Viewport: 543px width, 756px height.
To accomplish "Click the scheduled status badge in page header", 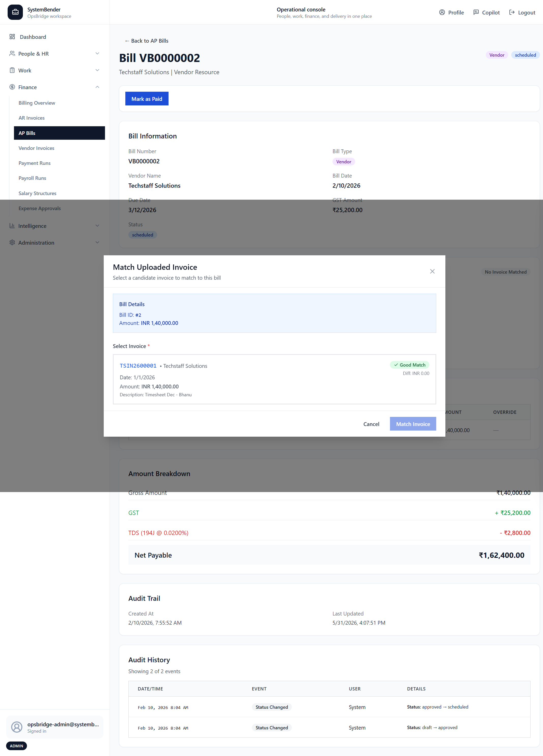I will point(525,55).
